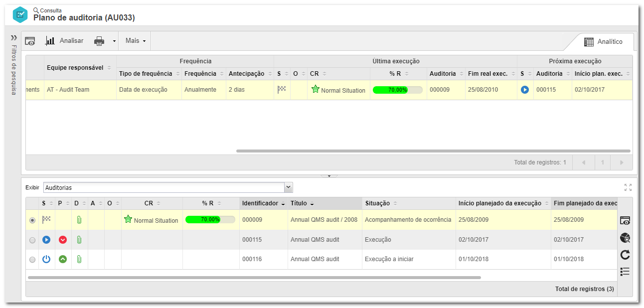The image size is (644, 308).
Task: Click the power status icon in row 000116
Action: pos(46,259)
